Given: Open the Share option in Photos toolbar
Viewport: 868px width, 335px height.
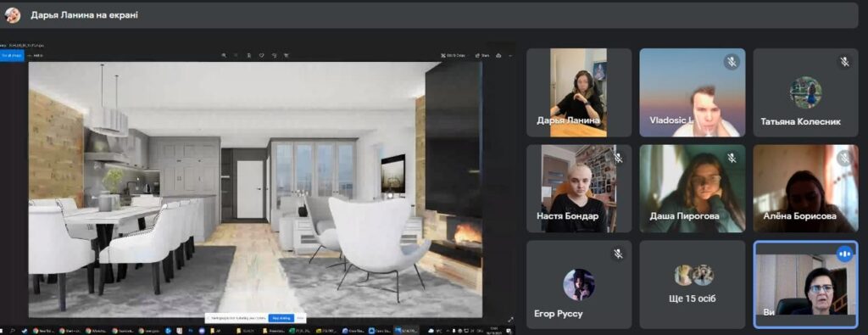Looking at the screenshot, I should (x=482, y=55).
